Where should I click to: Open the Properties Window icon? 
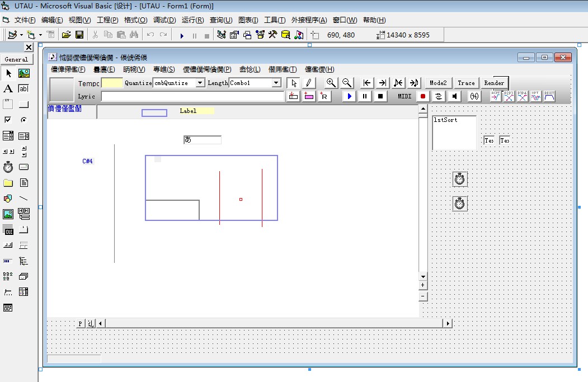pyautogui.click(x=234, y=35)
